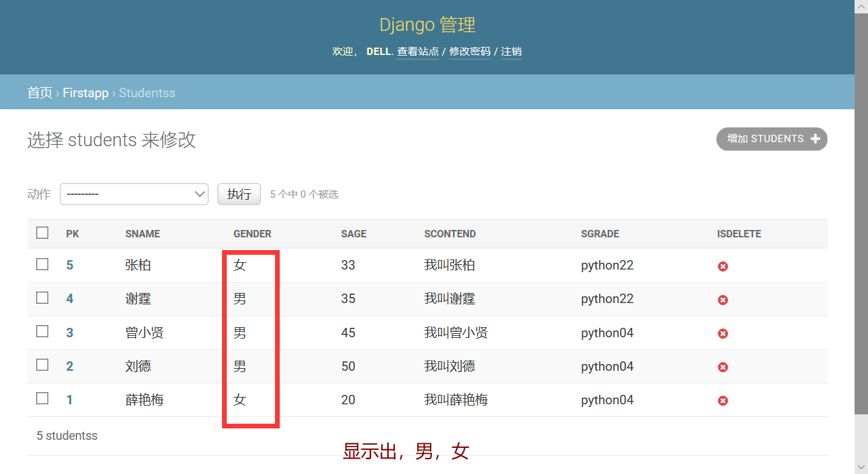Check the row checkbox for 薛艳梅
Image resolution: width=868 pixels, height=474 pixels.
42,398
